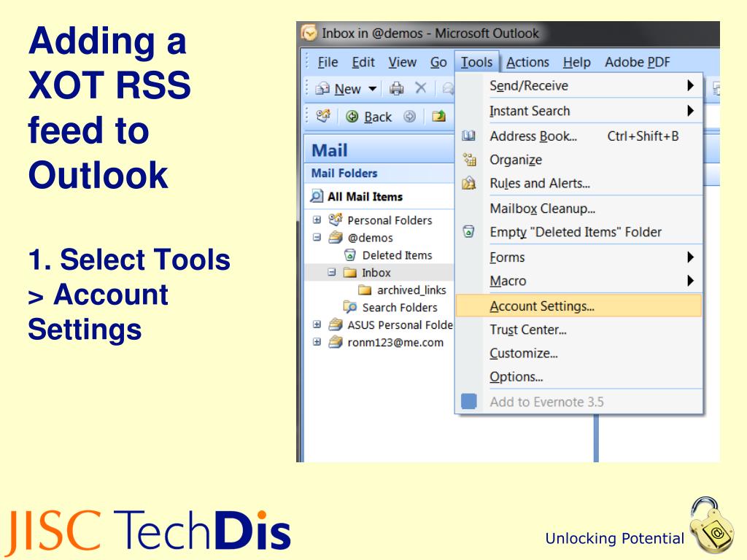747x560 pixels.
Task: Click the green Back arrow icon
Action: (352, 117)
